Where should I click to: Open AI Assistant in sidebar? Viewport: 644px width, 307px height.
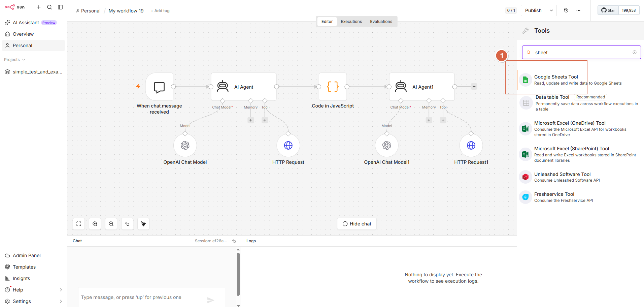33,23
